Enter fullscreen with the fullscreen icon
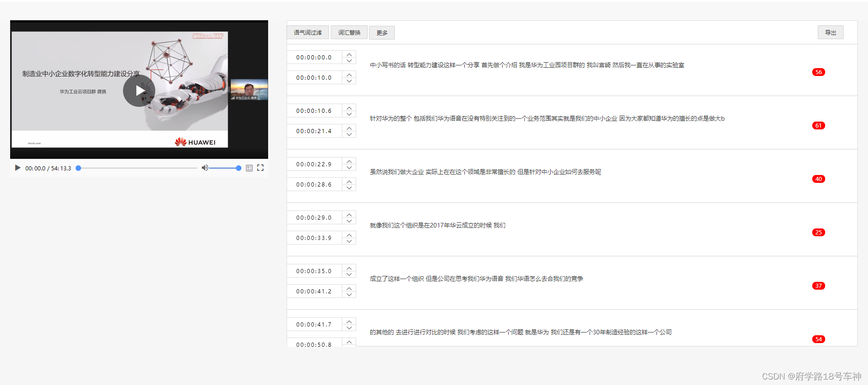Viewport: 868px width, 385px height. pyautogui.click(x=260, y=168)
